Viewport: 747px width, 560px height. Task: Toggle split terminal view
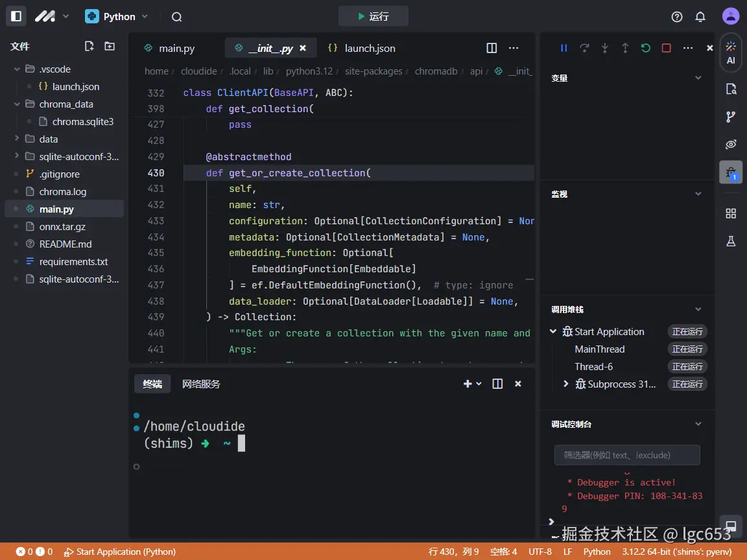tap(497, 384)
